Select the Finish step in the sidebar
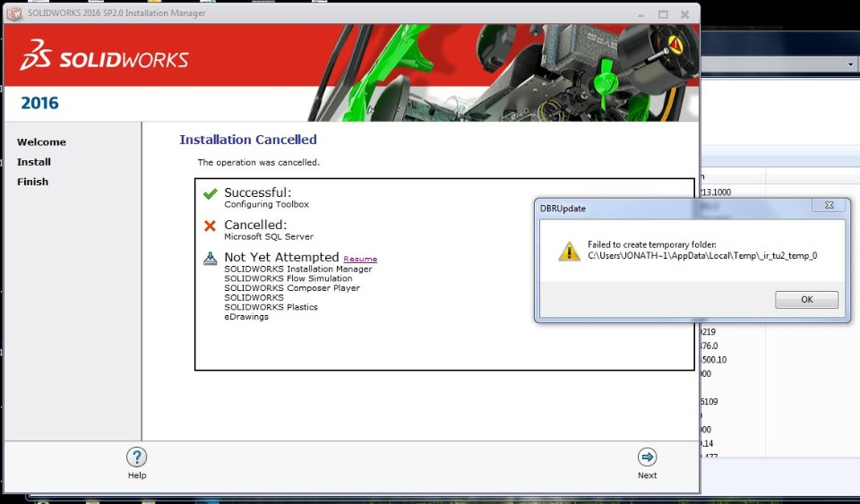Image resolution: width=860 pixels, height=504 pixels. point(33,182)
